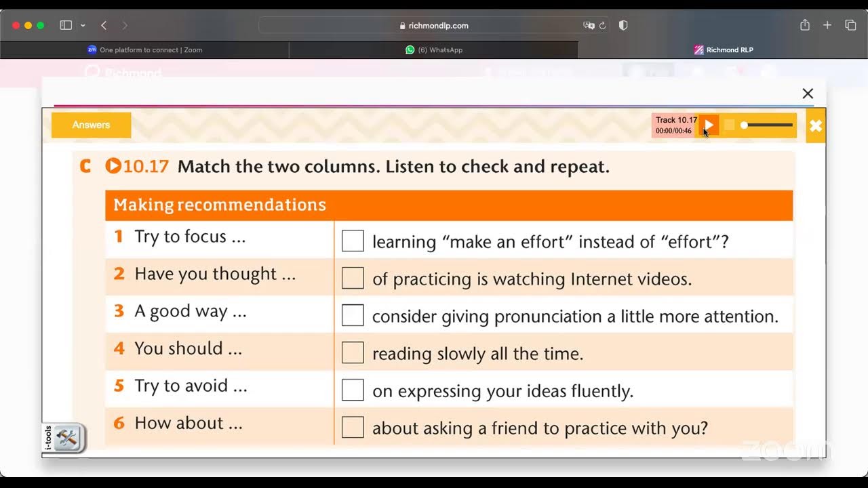Select the Richmond RLP tab
The image size is (868, 488).
pos(723,49)
